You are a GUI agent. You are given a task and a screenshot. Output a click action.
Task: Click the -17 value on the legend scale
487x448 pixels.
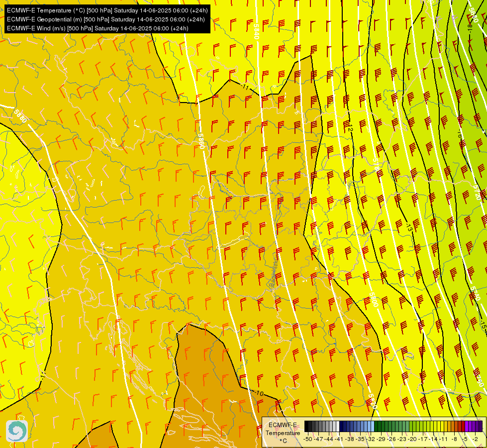click(423, 439)
